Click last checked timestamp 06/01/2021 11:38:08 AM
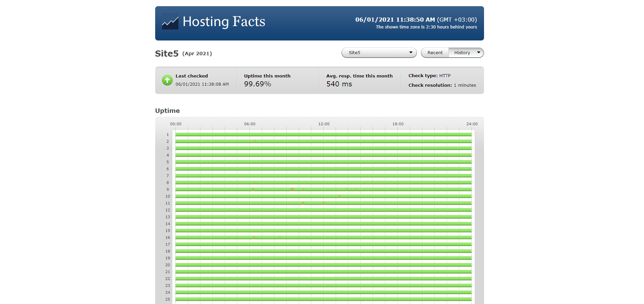 click(x=202, y=84)
